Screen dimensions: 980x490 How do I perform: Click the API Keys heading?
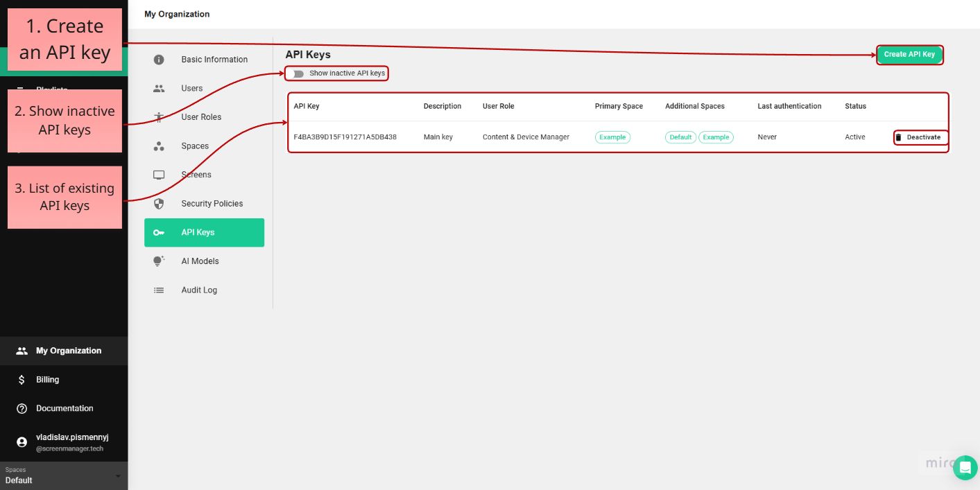[308, 55]
